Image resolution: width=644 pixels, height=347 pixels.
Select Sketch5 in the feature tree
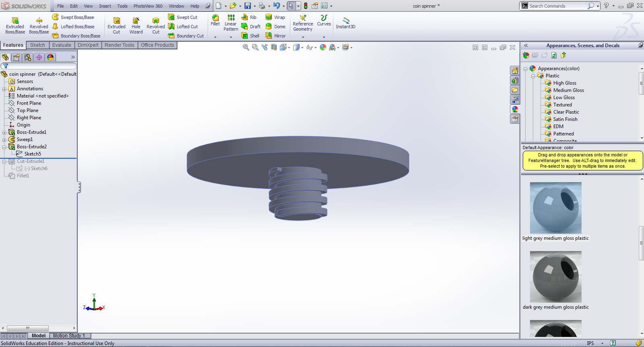point(32,154)
